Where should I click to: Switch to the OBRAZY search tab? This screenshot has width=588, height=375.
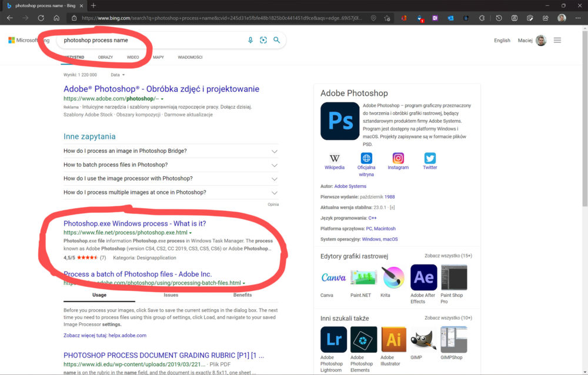pos(105,58)
